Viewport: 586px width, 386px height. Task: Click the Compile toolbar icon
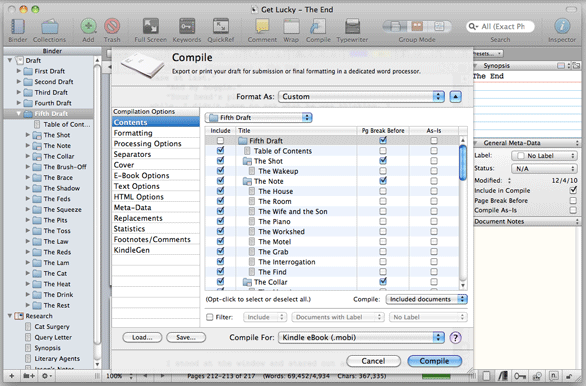pos(318,26)
